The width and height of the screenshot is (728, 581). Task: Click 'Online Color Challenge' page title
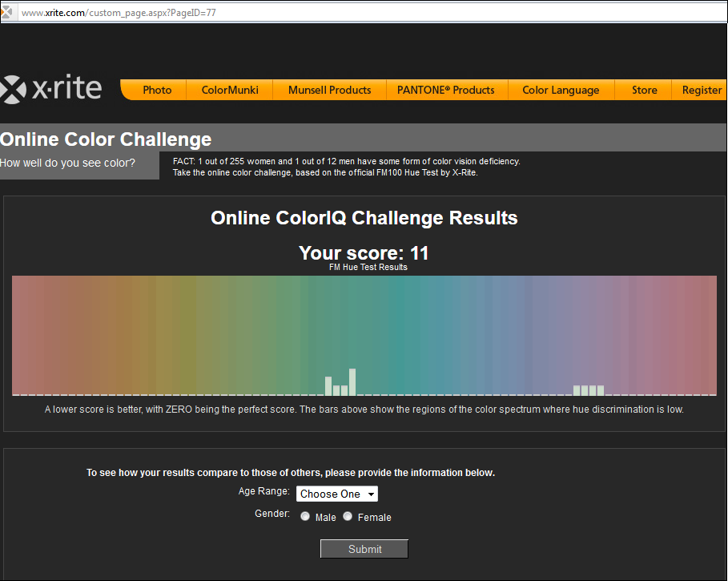pos(106,139)
